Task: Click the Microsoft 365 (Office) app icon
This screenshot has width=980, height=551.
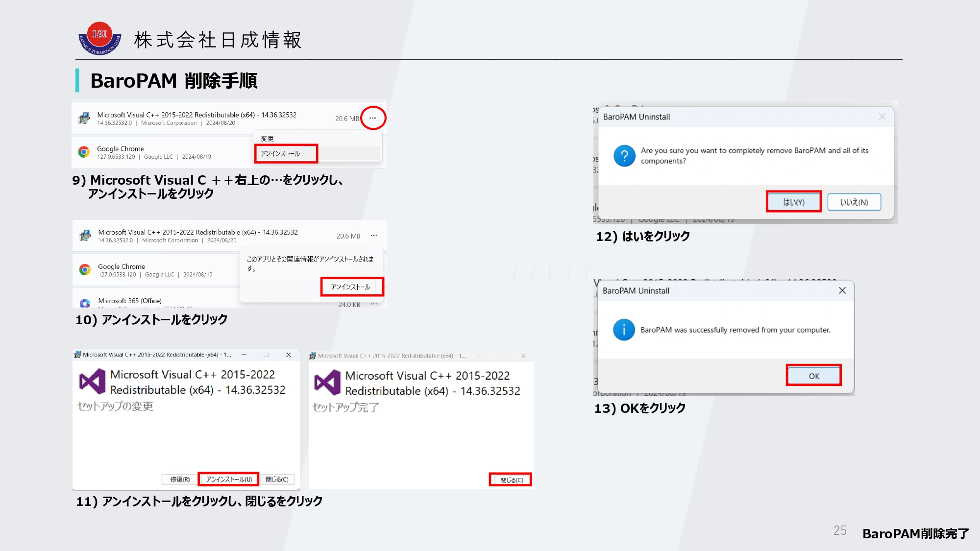Action: coord(85,303)
